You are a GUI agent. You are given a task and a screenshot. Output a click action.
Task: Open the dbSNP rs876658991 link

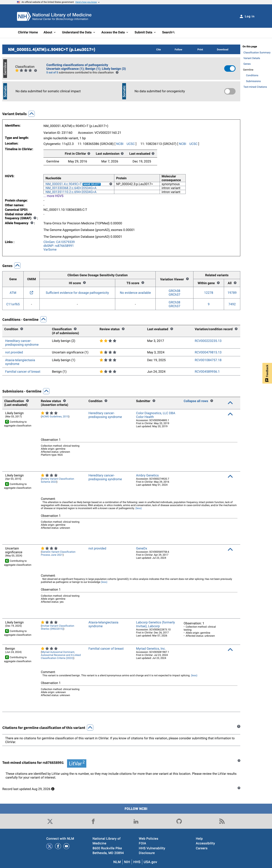click(x=59, y=246)
